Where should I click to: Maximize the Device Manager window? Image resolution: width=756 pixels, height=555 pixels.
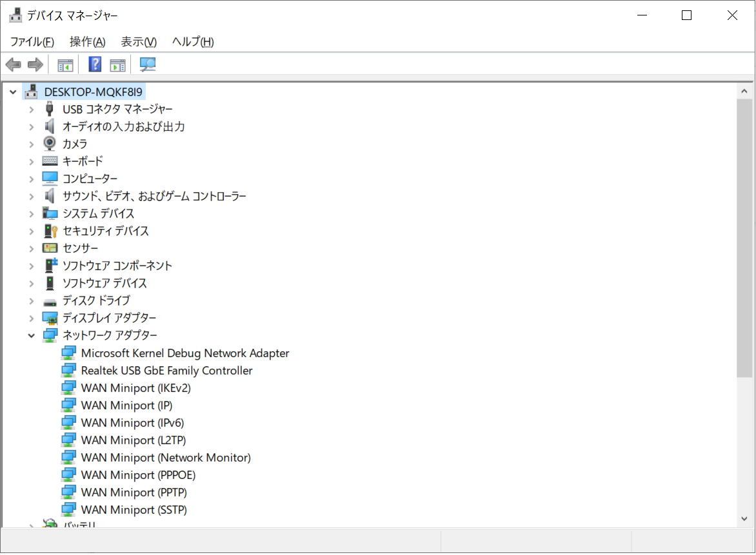(686, 15)
